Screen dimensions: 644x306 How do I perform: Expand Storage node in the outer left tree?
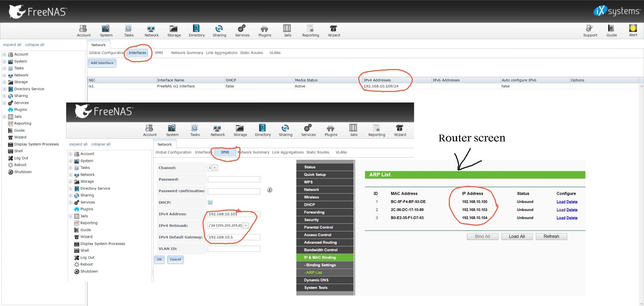[4, 82]
